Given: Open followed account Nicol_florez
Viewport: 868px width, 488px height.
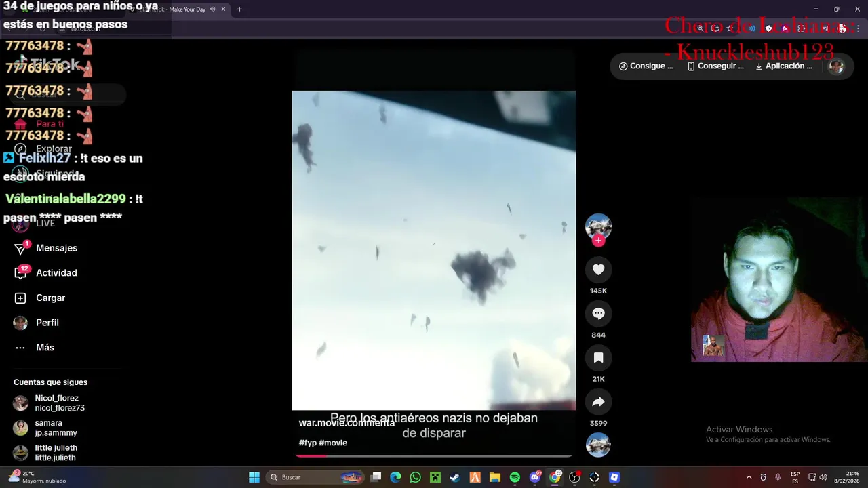Looking at the screenshot, I should coord(49,403).
